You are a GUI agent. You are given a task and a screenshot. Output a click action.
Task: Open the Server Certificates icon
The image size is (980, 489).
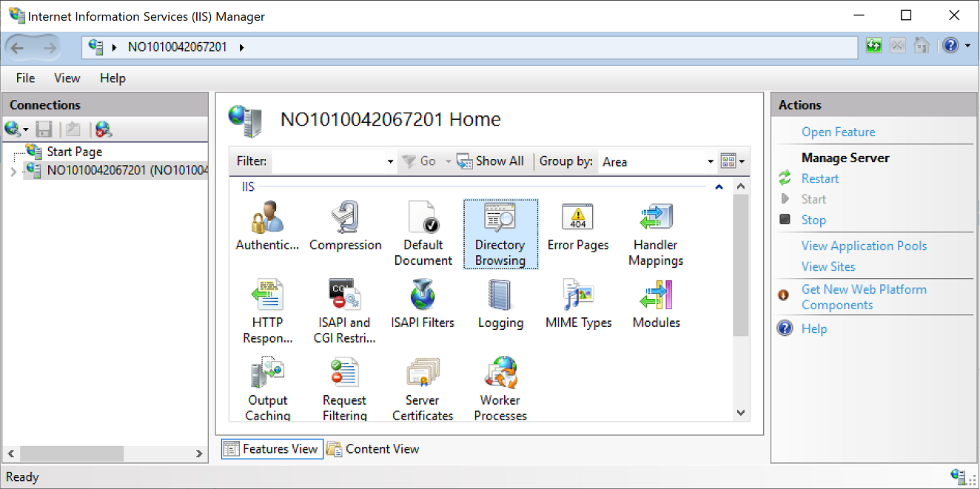tap(423, 374)
